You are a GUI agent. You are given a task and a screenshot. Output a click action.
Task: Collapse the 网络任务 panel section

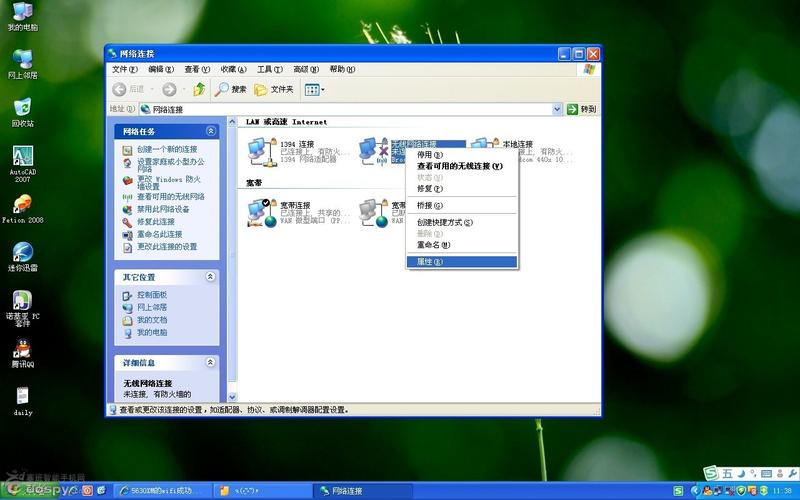point(211,131)
